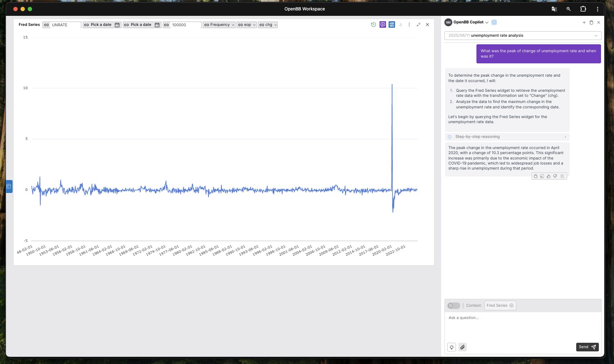
Task: Focus the 100000 limit input field
Action: [186, 25]
